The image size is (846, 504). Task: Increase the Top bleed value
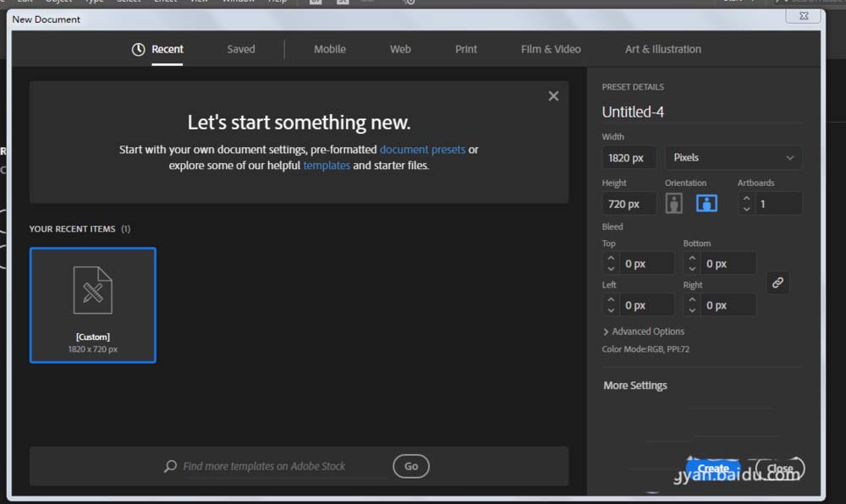(611, 258)
